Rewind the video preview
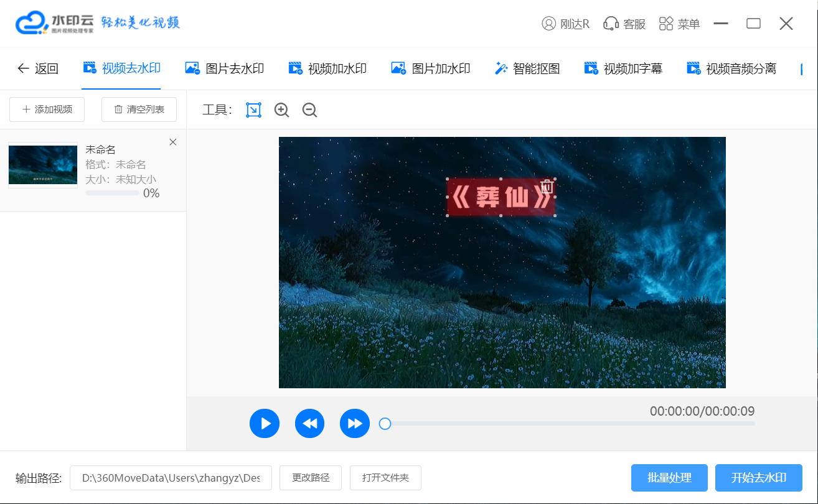818x504 pixels. coord(309,424)
